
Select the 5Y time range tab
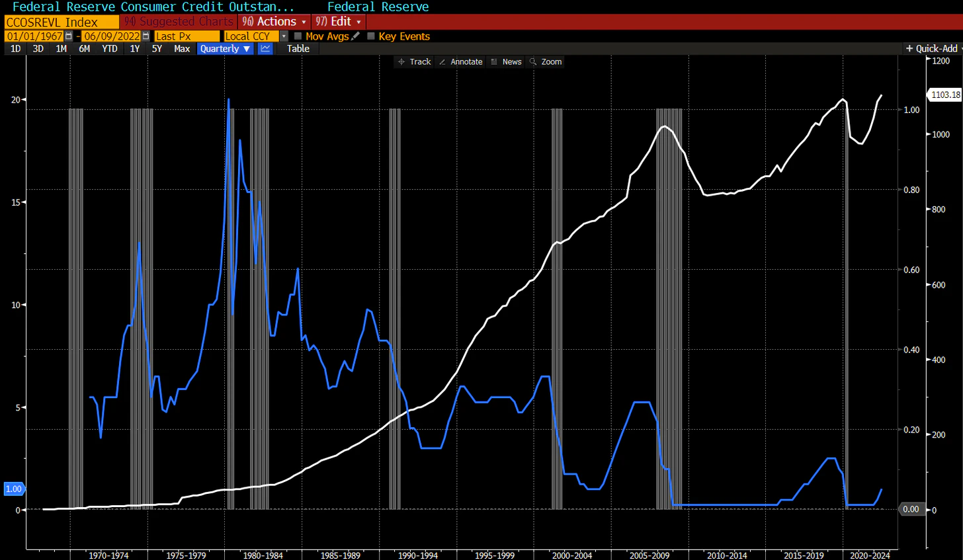click(157, 48)
